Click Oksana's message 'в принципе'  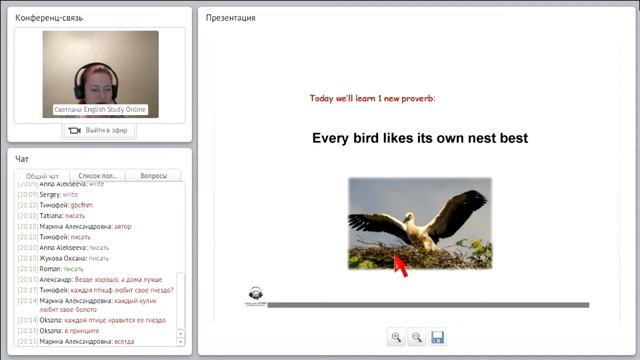pyautogui.click(x=82, y=331)
